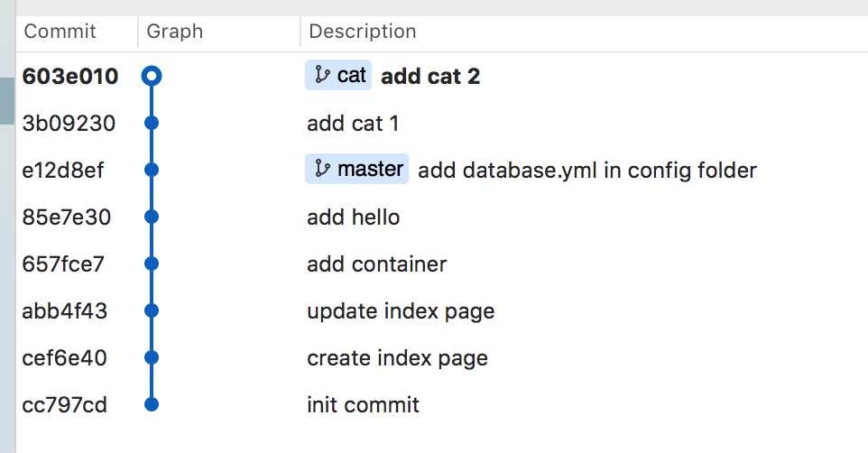This screenshot has height=453, width=868.
Task: Click the HEAD commit graph node
Action: (x=152, y=77)
